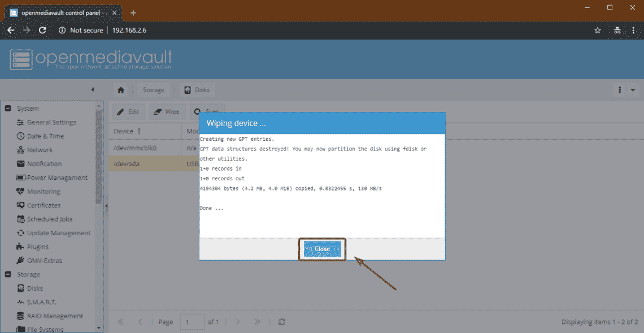
Task: Open the Storage breadcrumb
Action: click(154, 90)
